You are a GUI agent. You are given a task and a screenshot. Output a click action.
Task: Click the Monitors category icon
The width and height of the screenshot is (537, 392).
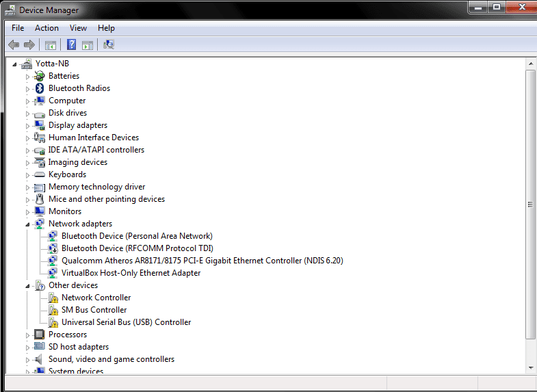[x=40, y=211]
